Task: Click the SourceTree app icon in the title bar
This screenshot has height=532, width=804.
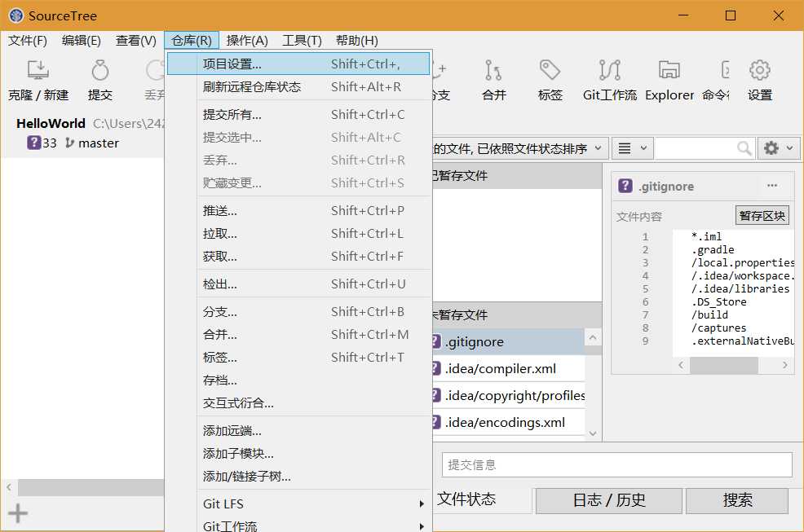Action: point(15,15)
